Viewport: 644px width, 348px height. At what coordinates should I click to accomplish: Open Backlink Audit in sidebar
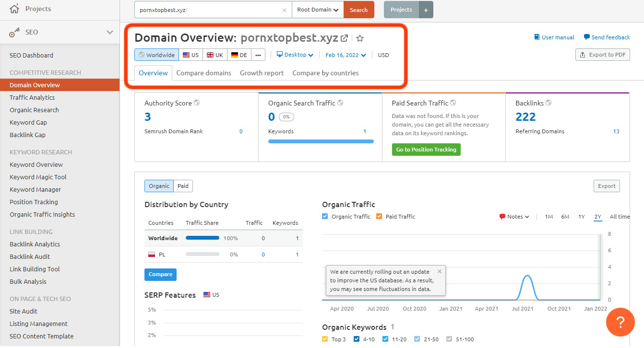coord(30,256)
